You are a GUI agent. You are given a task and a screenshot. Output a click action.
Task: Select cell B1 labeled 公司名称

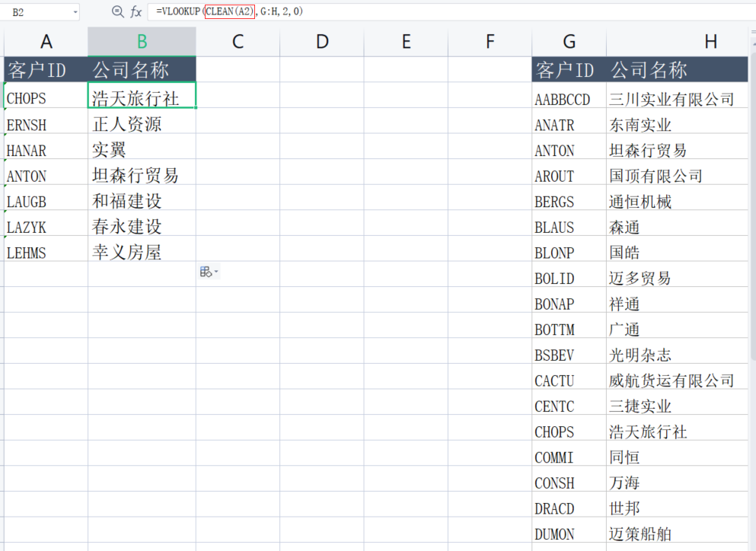coord(142,69)
